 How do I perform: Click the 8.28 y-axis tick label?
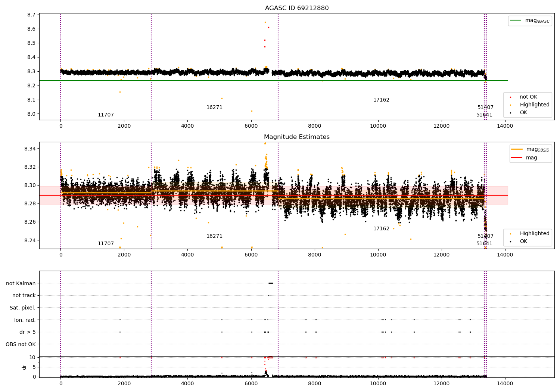[x=30, y=203]
